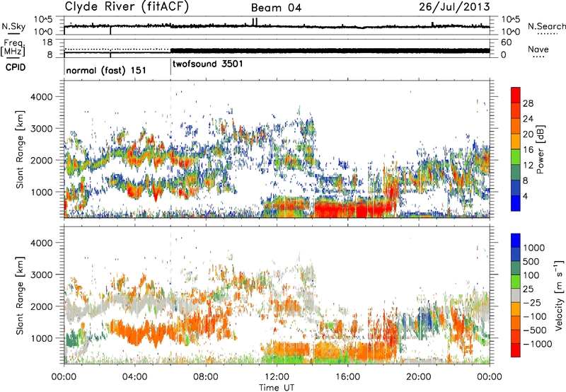Pick the grey velocity segment between -25 and 25
This screenshot has width=566, height=392.
(x=516, y=296)
